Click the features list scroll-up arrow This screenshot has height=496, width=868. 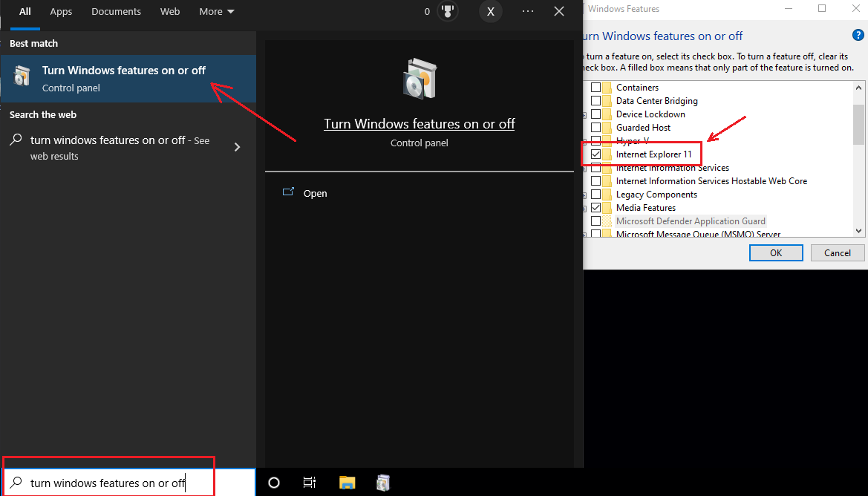858,88
